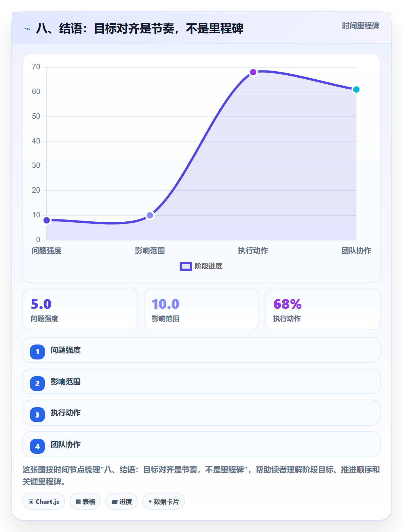This screenshot has height=532, width=403.
Task: Click the 时间里程碑 label in header
Action: pyautogui.click(x=360, y=26)
